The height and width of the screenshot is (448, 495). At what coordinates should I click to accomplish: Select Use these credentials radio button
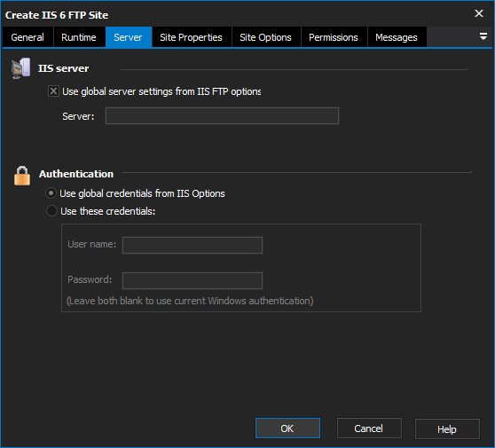point(51,211)
